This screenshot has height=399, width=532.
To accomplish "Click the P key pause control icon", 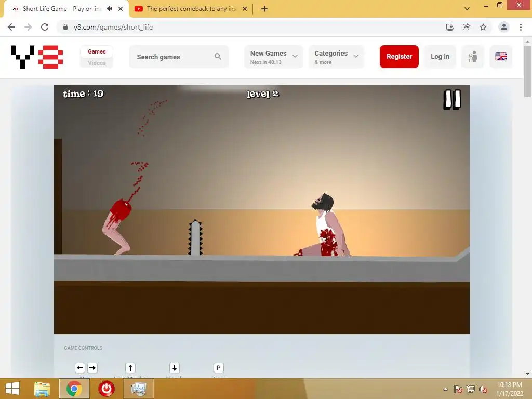I will click(219, 368).
